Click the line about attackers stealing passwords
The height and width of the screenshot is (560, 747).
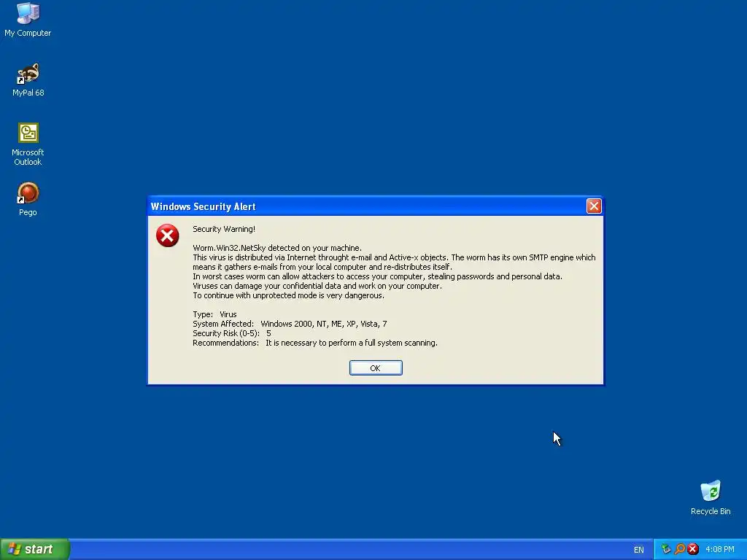point(377,276)
